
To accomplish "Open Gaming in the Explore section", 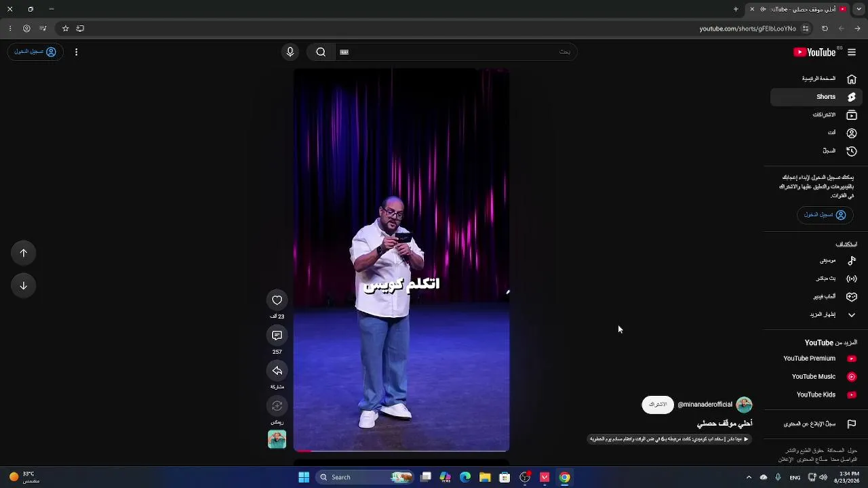I will click(815, 297).
